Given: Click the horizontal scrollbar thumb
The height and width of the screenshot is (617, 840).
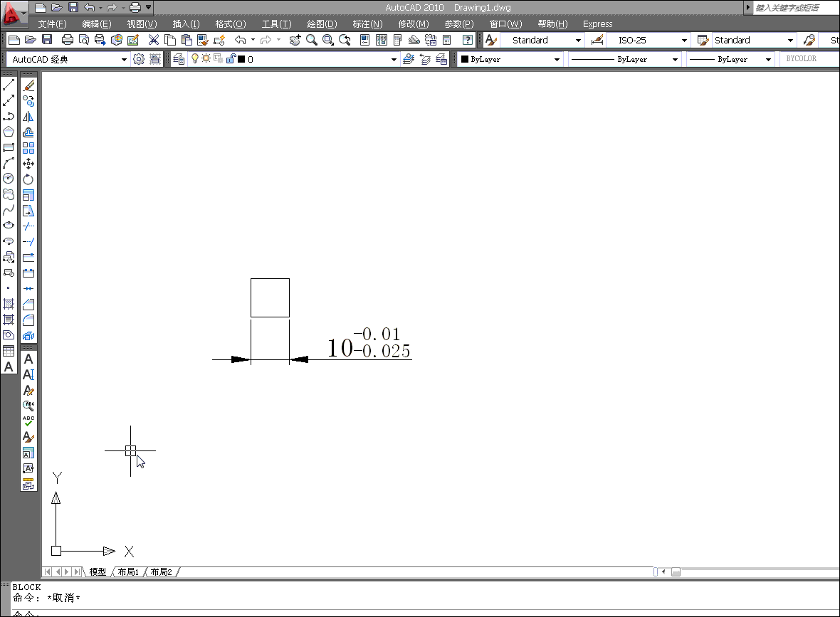Looking at the screenshot, I should [676, 572].
